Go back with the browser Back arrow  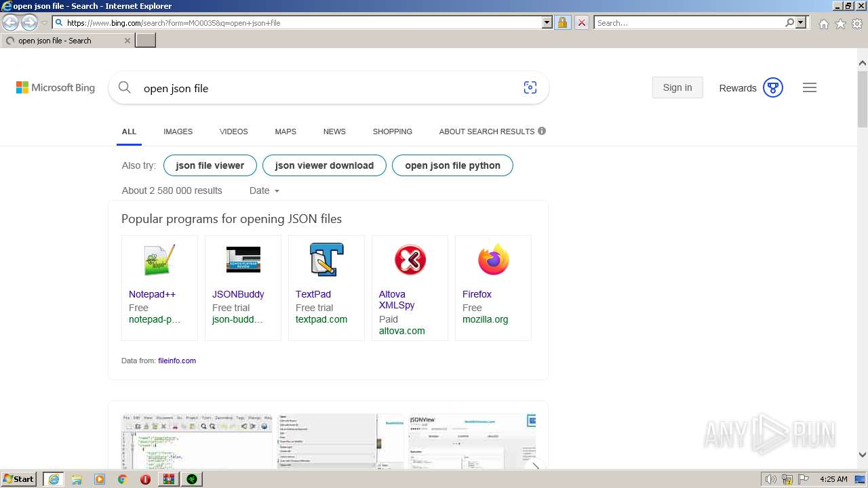click(10, 22)
